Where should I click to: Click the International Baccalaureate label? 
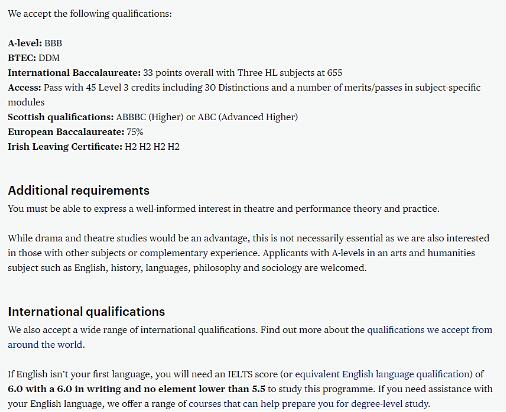pos(74,73)
